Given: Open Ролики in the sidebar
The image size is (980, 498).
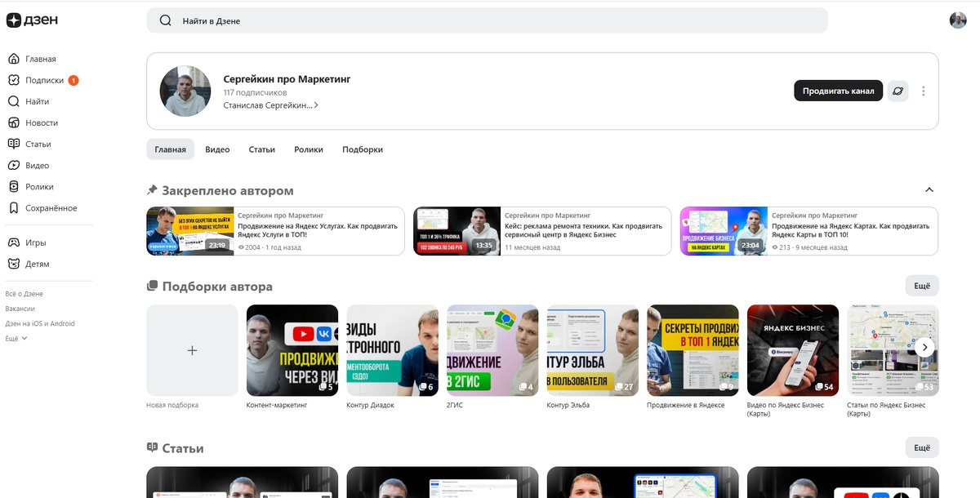Looking at the screenshot, I should click(31, 186).
